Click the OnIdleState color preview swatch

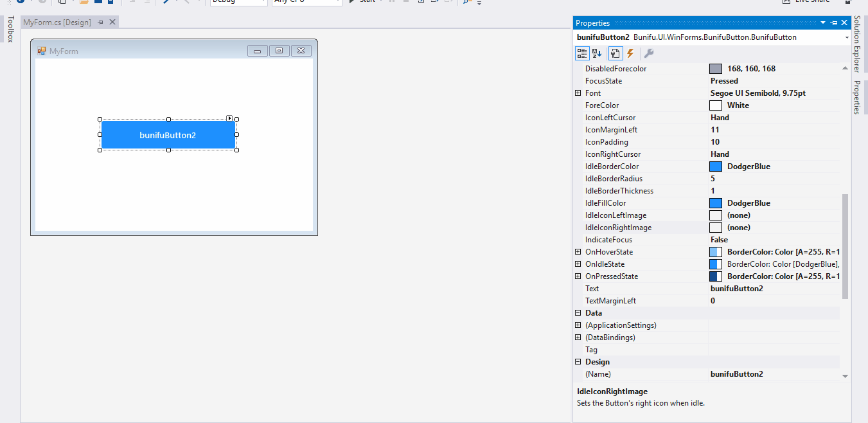716,264
